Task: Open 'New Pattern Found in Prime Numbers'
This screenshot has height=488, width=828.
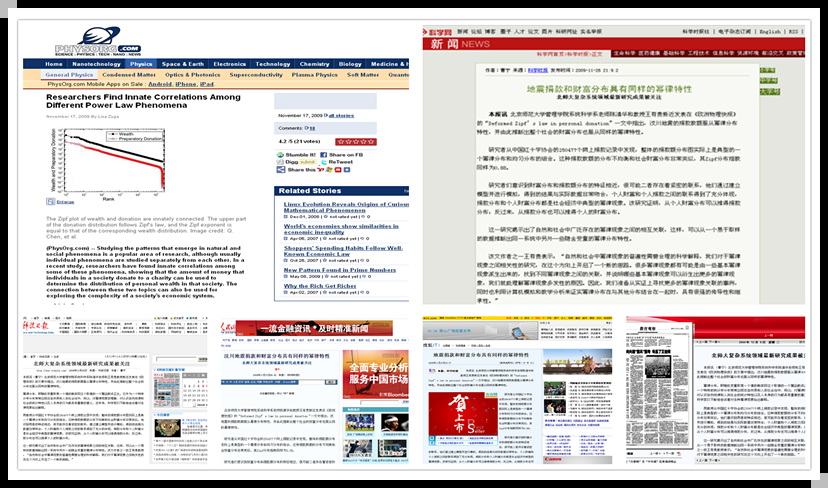Action: (x=340, y=270)
